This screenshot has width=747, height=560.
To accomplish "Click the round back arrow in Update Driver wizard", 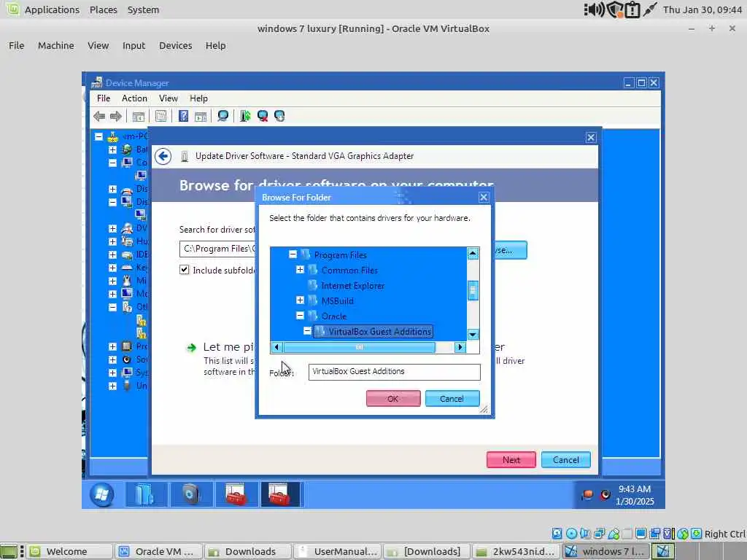I will pyautogui.click(x=163, y=156).
